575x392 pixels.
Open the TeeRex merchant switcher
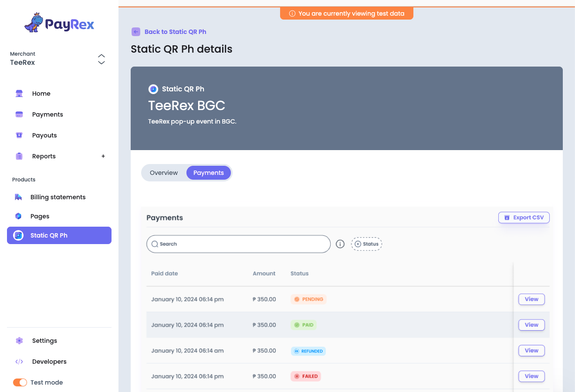(x=101, y=59)
